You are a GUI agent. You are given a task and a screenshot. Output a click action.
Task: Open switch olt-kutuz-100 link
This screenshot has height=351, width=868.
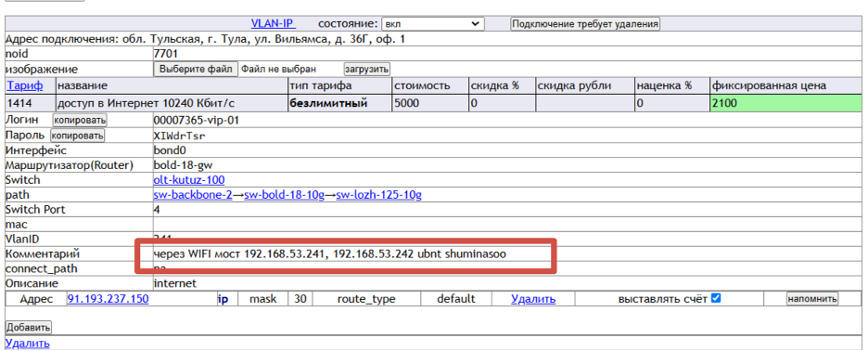click(x=189, y=180)
